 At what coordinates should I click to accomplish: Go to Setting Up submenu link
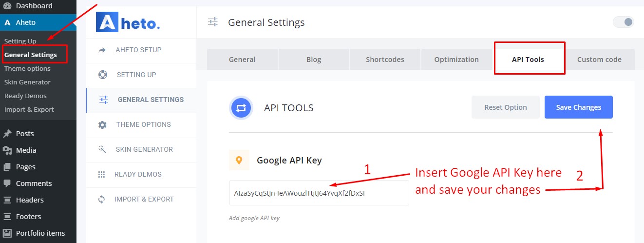(x=20, y=41)
